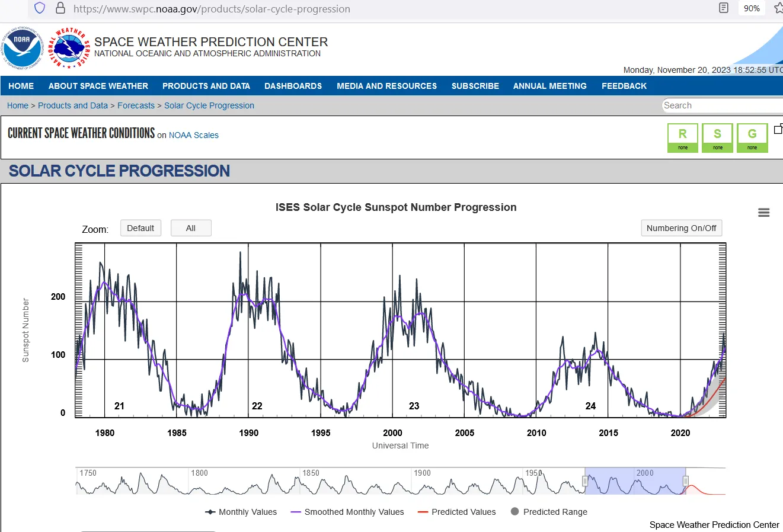Toggle the Numbering On/Off button
This screenshot has height=532, width=783.
tap(682, 228)
